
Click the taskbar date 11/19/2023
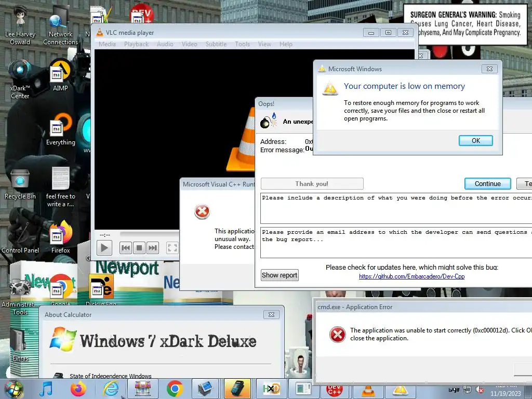click(x=505, y=394)
